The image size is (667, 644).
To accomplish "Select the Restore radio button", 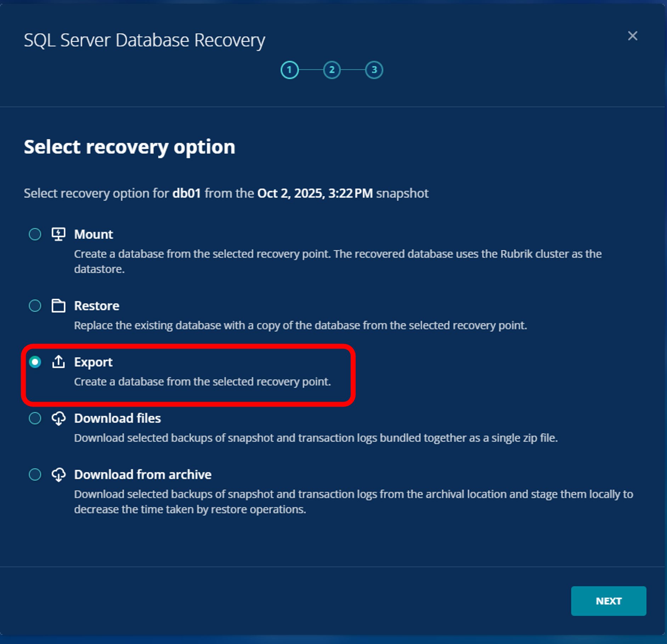I will (x=35, y=306).
